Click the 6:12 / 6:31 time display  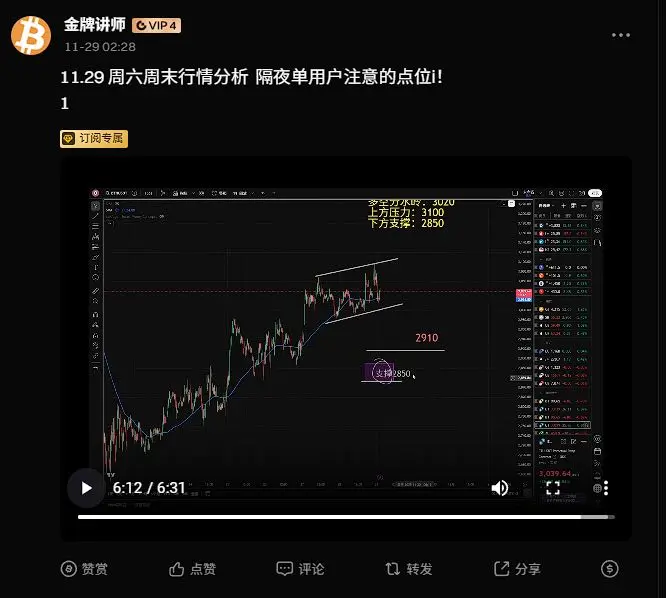(149, 488)
